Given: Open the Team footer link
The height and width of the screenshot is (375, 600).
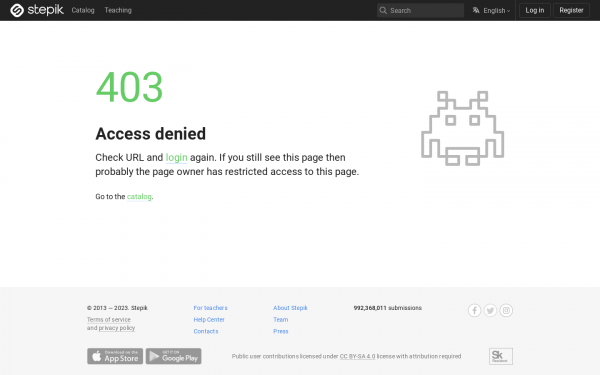Looking at the screenshot, I should [x=280, y=320].
